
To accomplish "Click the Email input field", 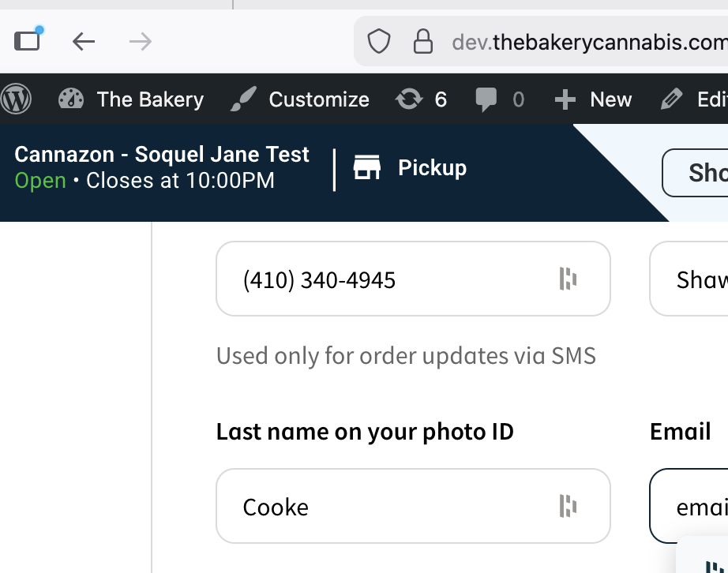I will (x=695, y=506).
